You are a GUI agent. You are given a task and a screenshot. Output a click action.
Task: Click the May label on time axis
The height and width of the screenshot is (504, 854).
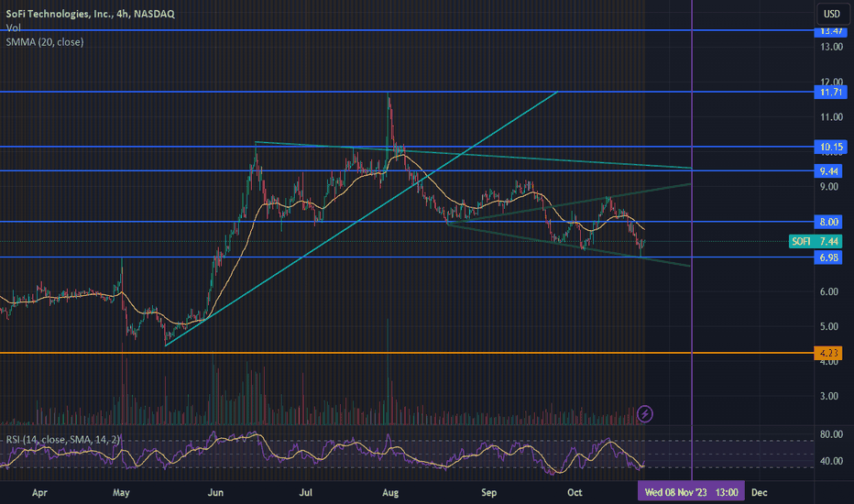point(121,493)
